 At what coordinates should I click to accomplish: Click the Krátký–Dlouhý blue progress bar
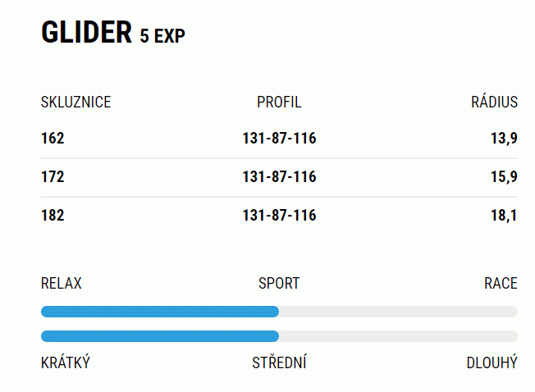pos(160,336)
